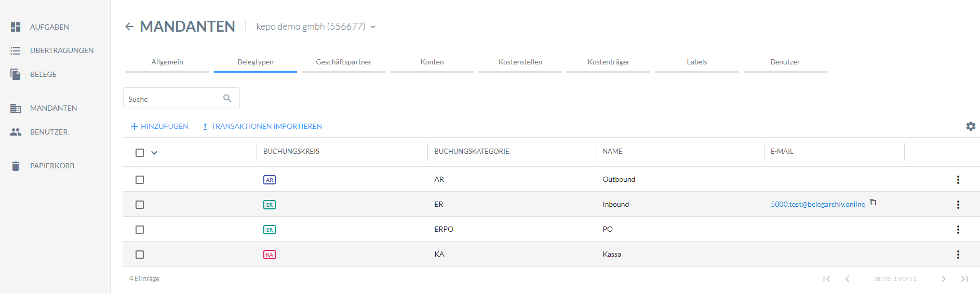Tick the checkbox for the Outbound row

pyautogui.click(x=140, y=180)
